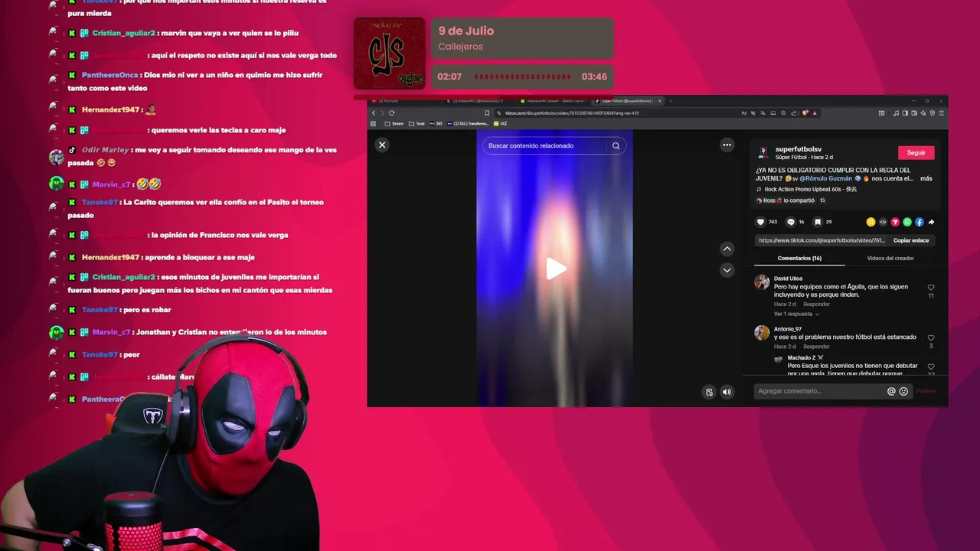This screenshot has height=551, width=980.
Task: Go to next video with down chevron
Action: click(x=727, y=269)
